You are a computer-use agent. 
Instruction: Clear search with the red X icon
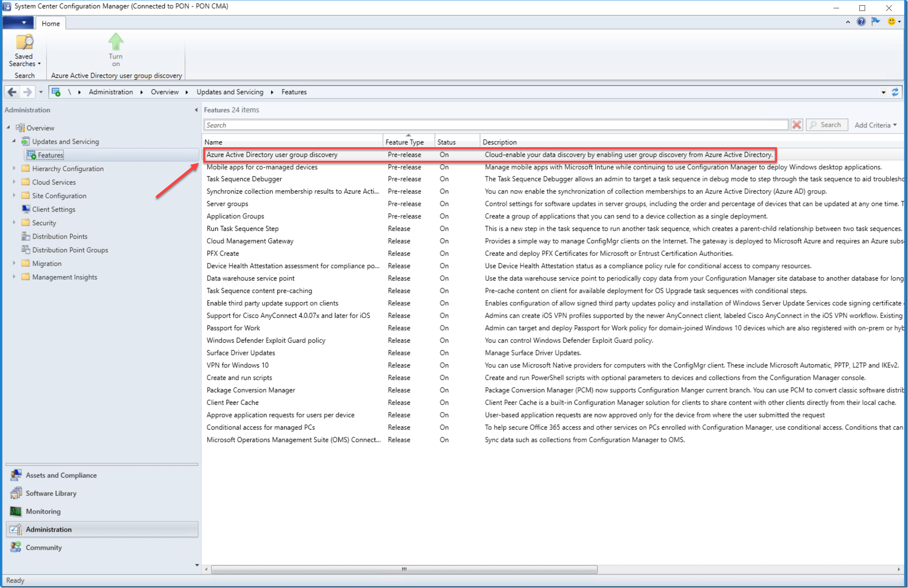point(796,125)
